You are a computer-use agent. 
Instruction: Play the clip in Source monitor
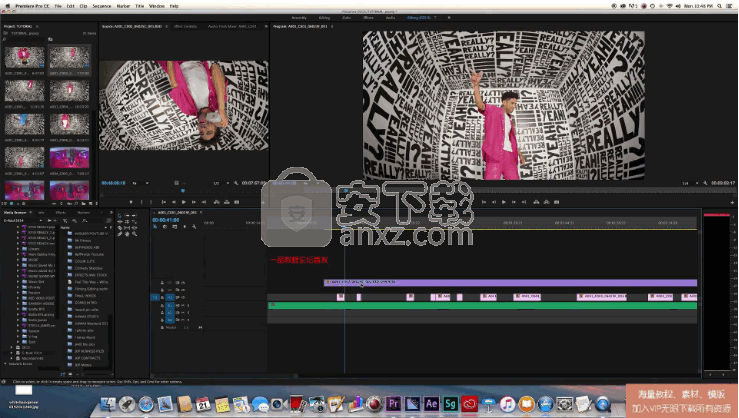[184, 202]
